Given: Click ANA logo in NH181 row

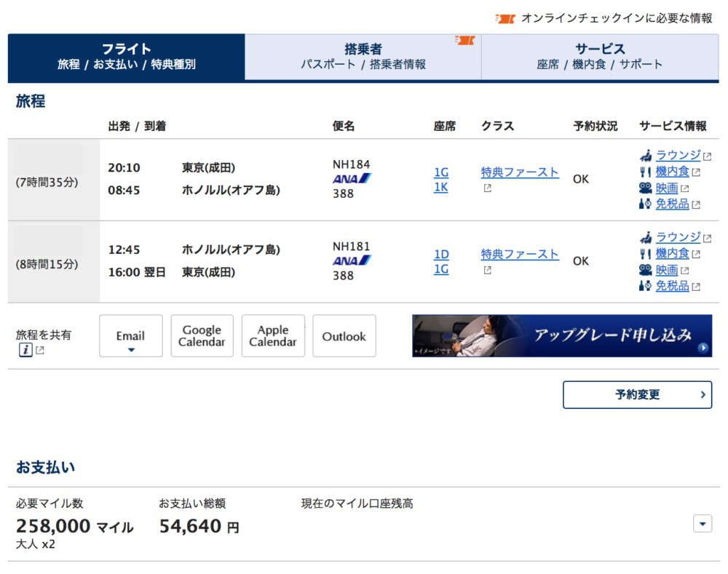Looking at the screenshot, I should point(352,260).
